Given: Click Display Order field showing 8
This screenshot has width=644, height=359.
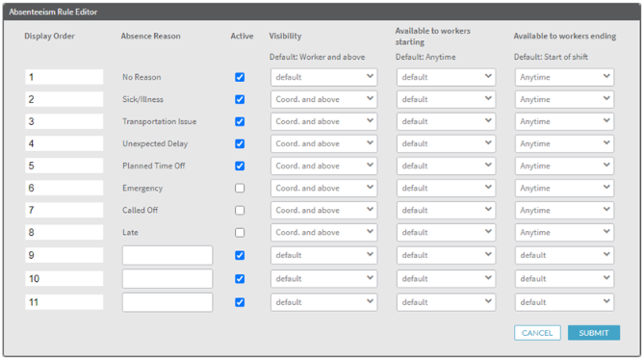Looking at the screenshot, I should tap(64, 233).
